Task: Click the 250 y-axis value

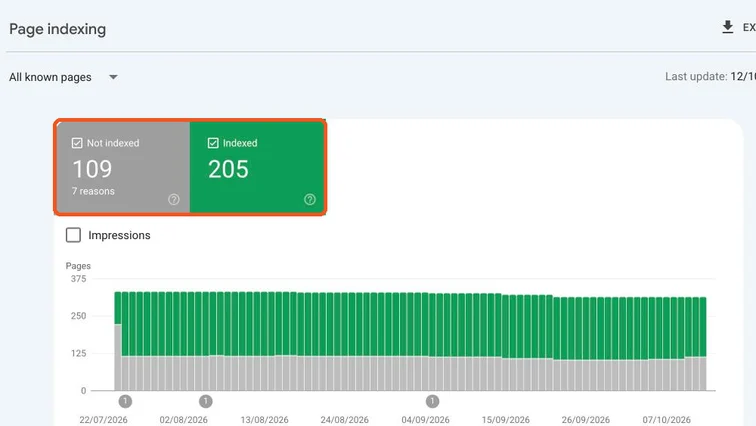Action: click(79, 316)
